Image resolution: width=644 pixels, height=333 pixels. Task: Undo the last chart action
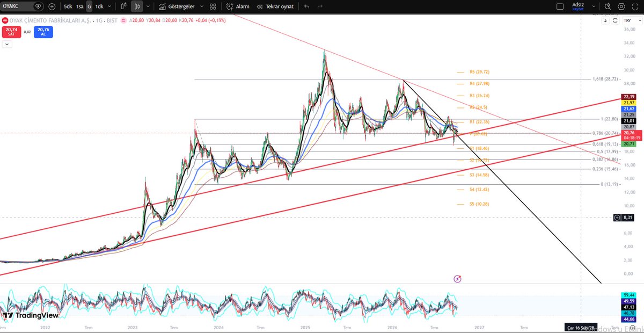click(306, 6)
